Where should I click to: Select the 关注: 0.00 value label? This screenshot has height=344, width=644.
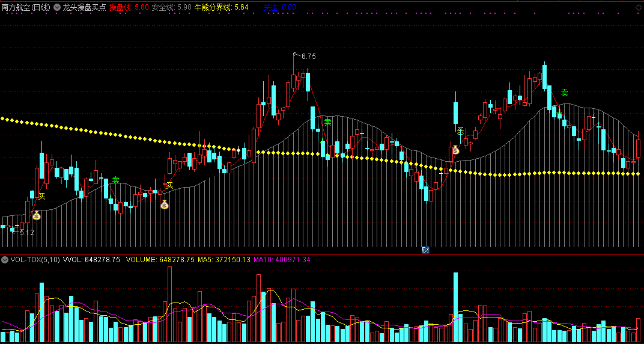tap(279, 7)
